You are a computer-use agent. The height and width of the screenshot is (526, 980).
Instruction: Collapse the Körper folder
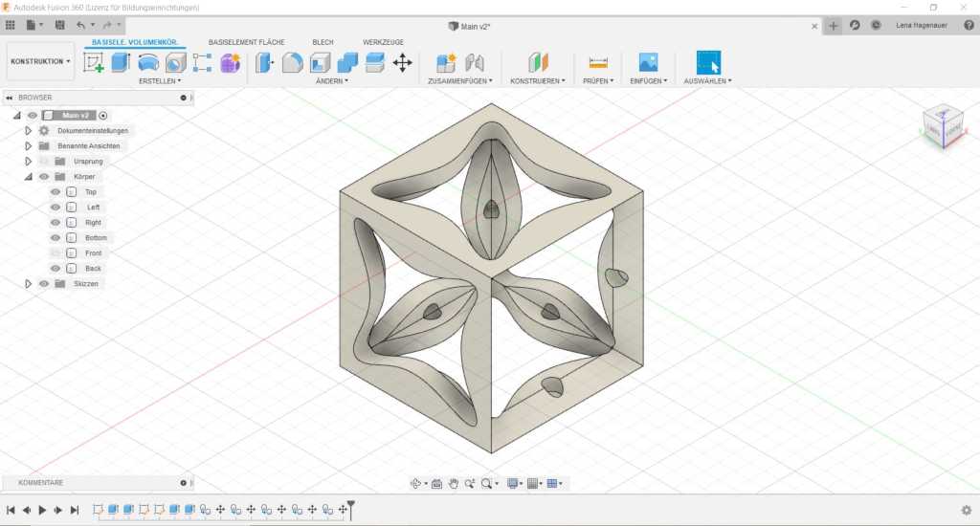pos(28,177)
